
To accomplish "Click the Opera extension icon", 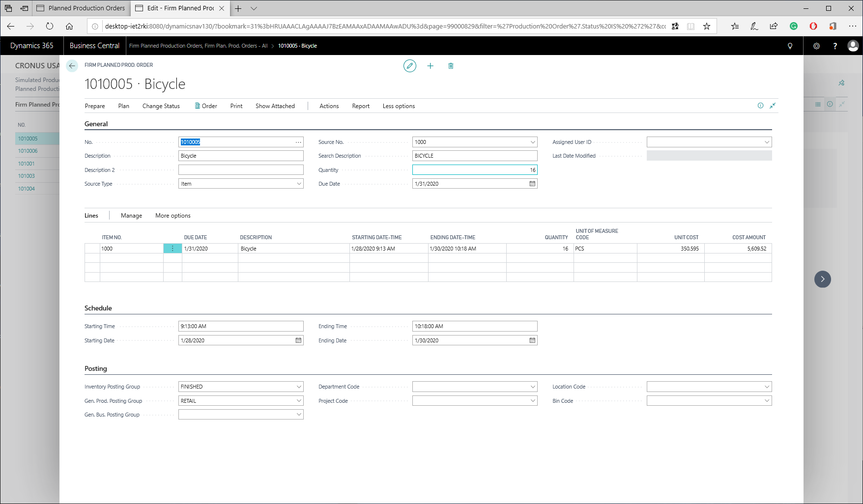I will pos(813,26).
